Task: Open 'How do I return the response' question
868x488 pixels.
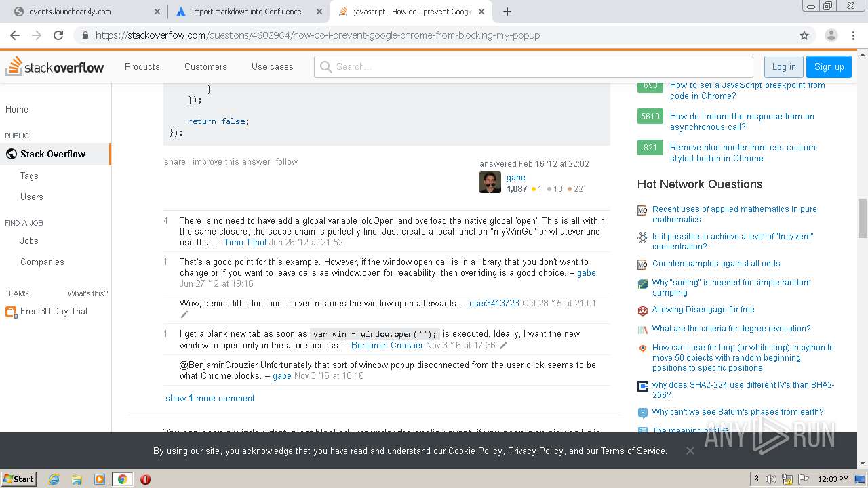Action: tap(742, 121)
